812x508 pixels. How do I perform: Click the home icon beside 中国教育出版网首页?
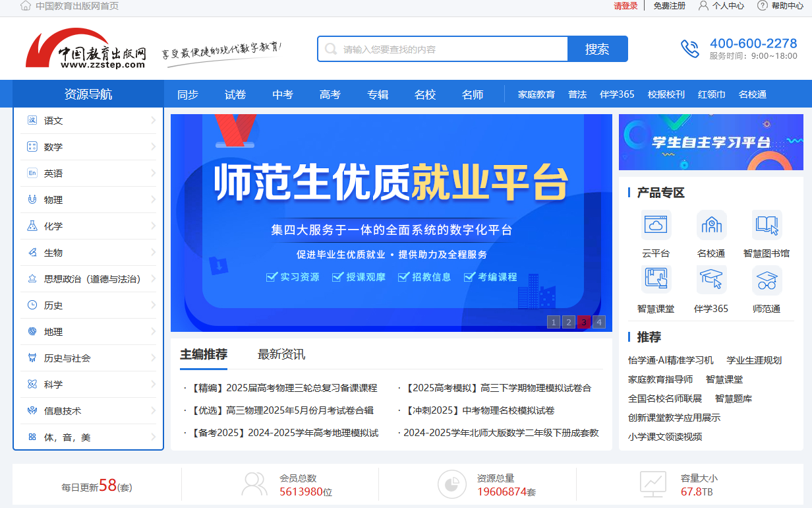[26, 6]
